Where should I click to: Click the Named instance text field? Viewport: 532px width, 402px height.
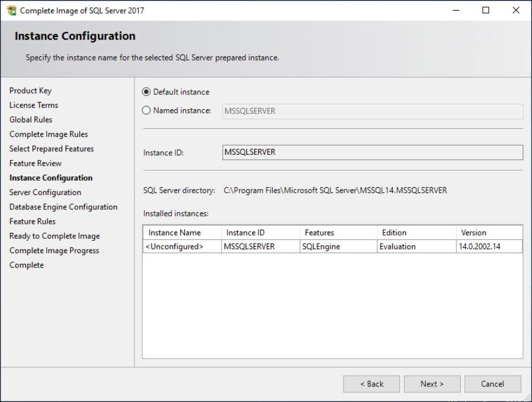[x=372, y=111]
